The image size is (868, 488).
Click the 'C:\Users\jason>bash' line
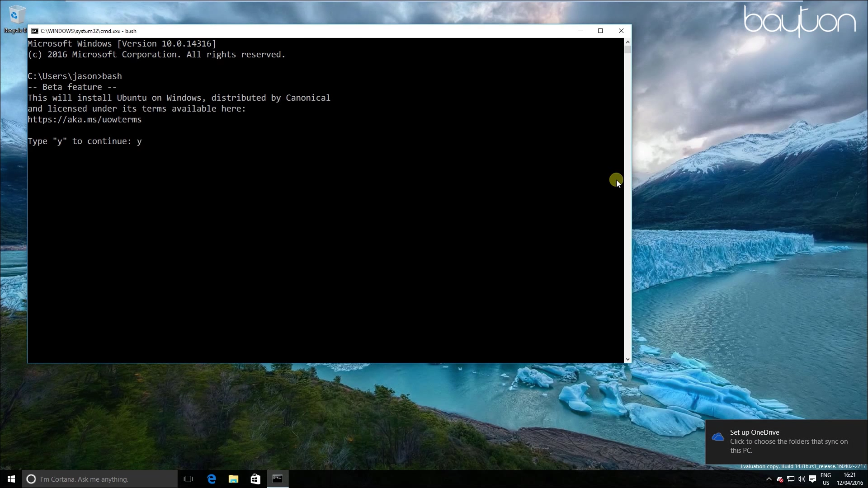75,76
